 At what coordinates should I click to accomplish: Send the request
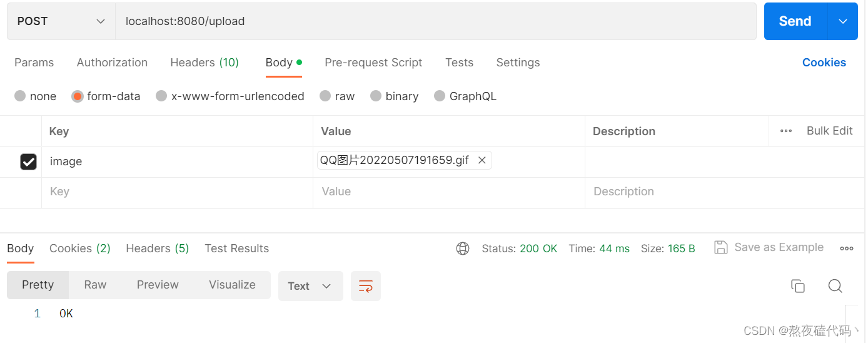[x=795, y=21]
